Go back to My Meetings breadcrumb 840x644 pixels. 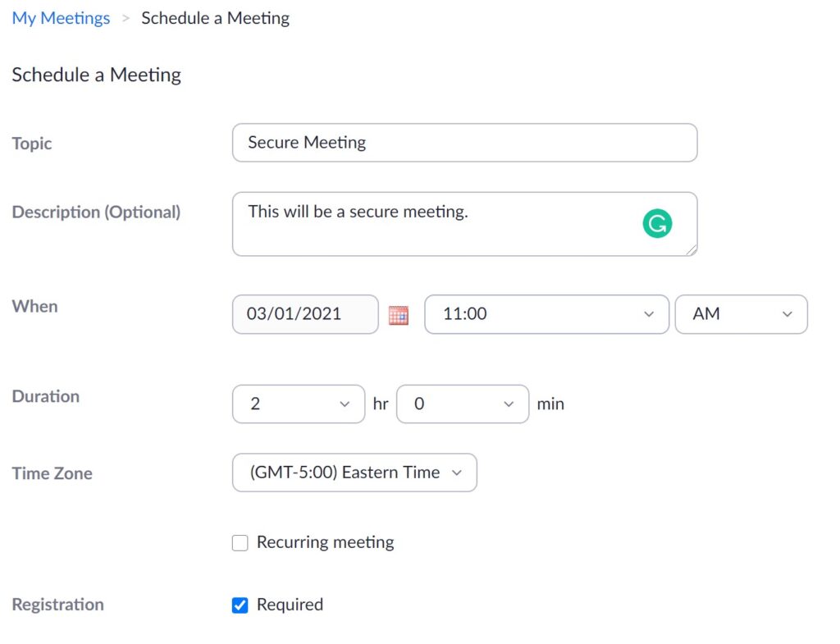coord(61,18)
